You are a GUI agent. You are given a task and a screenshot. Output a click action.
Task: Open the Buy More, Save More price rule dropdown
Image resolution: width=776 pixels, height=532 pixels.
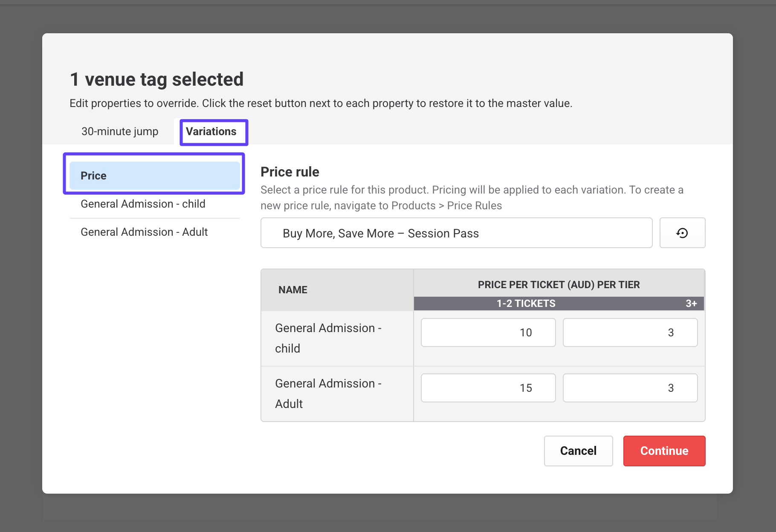pyautogui.click(x=456, y=233)
